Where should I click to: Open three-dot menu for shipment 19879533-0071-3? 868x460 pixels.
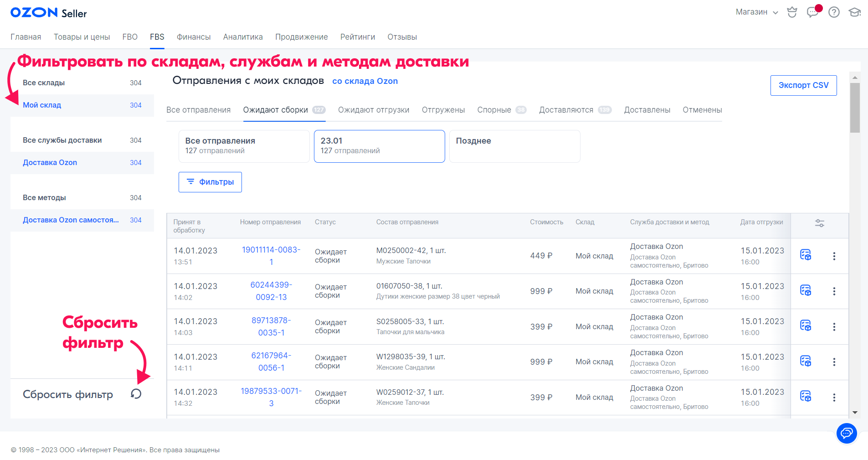pyautogui.click(x=834, y=398)
